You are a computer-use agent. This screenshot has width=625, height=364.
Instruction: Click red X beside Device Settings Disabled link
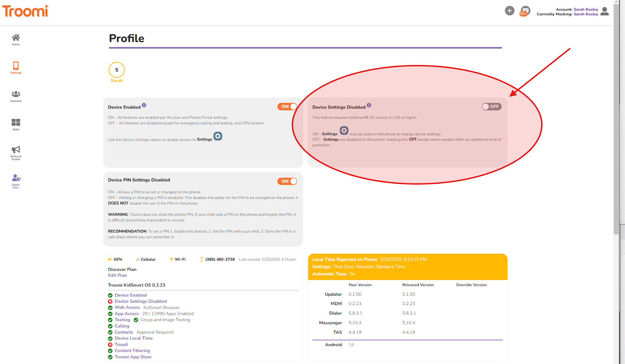click(110, 302)
